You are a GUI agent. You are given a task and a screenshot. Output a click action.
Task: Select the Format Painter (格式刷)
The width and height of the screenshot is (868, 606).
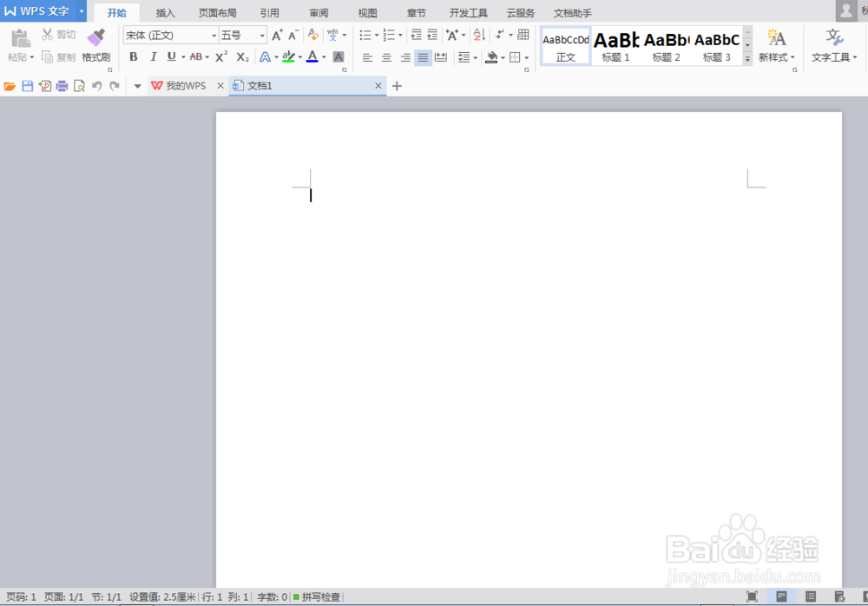[x=95, y=45]
